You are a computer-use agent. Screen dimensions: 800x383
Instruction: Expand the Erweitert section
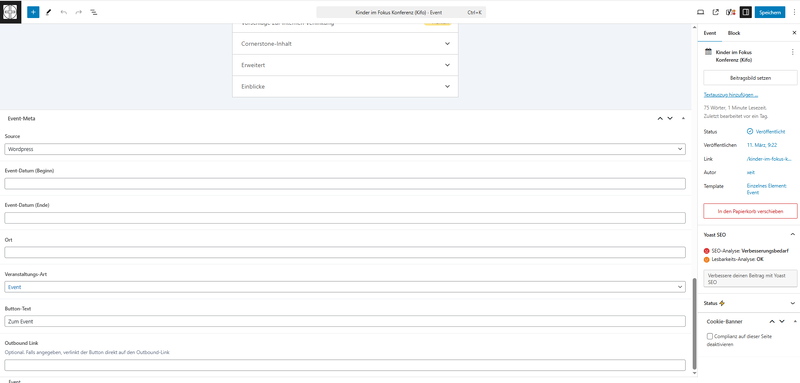point(345,65)
